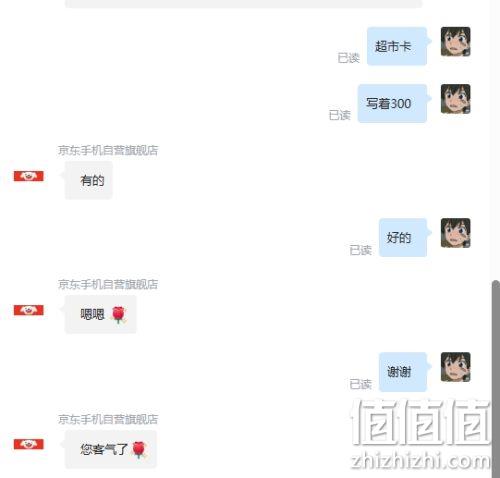Open 京东手机自营旗舰店 name above 有的
The image size is (500, 478).
[108, 150]
